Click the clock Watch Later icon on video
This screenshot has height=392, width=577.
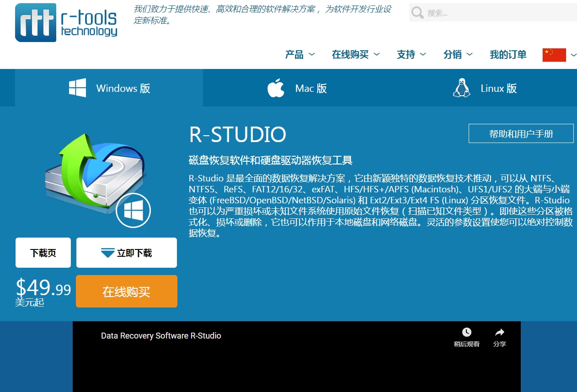click(x=466, y=332)
